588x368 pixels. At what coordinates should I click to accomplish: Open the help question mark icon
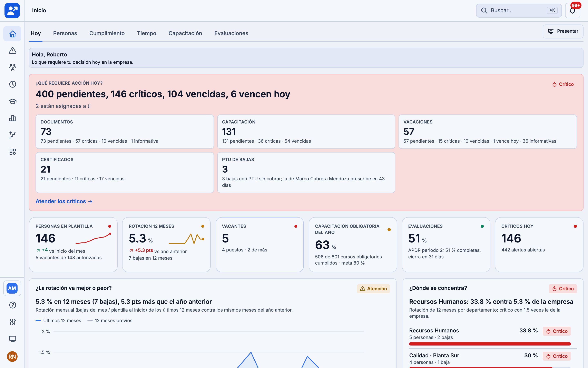[x=12, y=305]
